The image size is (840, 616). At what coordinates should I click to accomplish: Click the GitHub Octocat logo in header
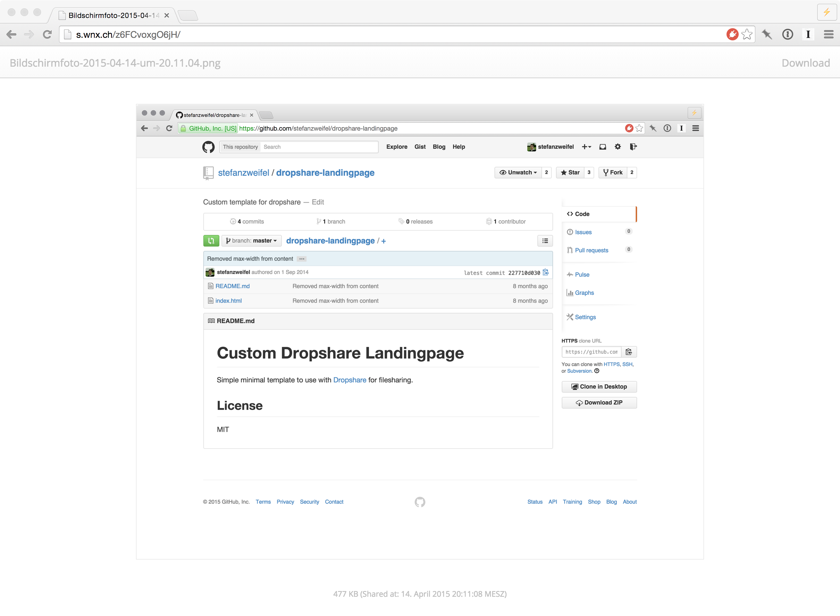pyautogui.click(x=208, y=147)
